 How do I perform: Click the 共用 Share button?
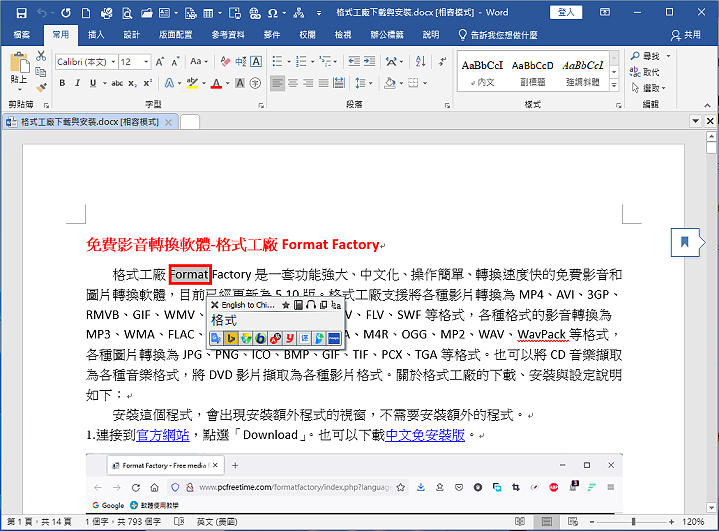pos(686,35)
